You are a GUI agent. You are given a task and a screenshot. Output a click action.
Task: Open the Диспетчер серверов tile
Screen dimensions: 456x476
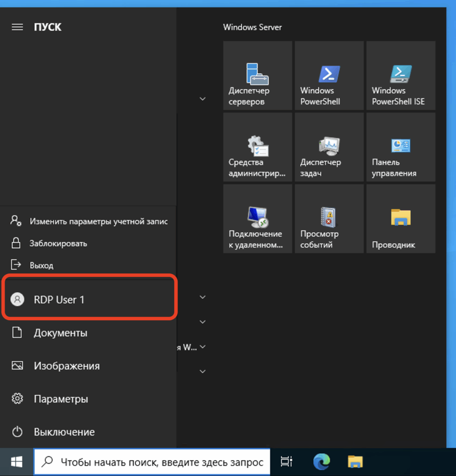click(x=258, y=76)
